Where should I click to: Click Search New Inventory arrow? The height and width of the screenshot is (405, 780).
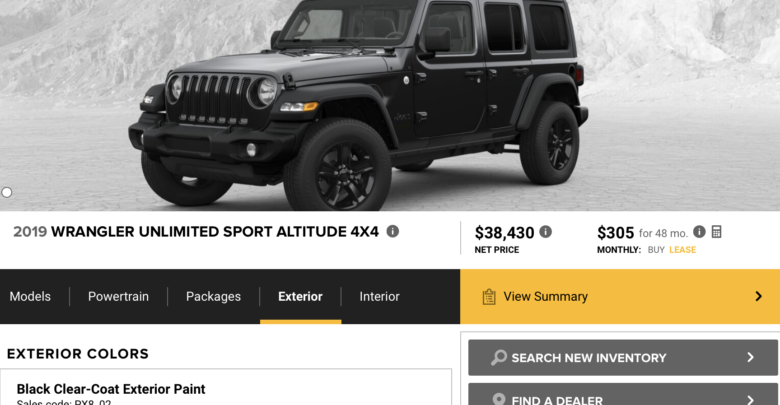pyautogui.click(x=750, y=357)
